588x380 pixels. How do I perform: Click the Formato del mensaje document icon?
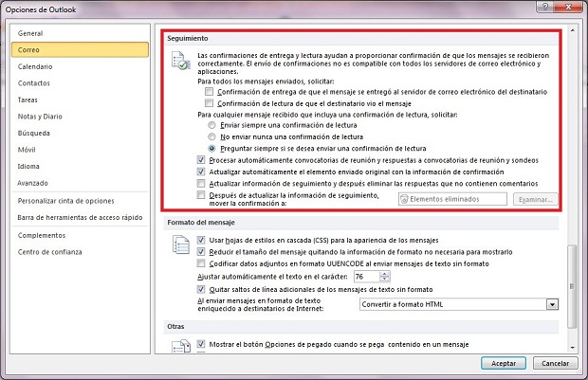180,244
